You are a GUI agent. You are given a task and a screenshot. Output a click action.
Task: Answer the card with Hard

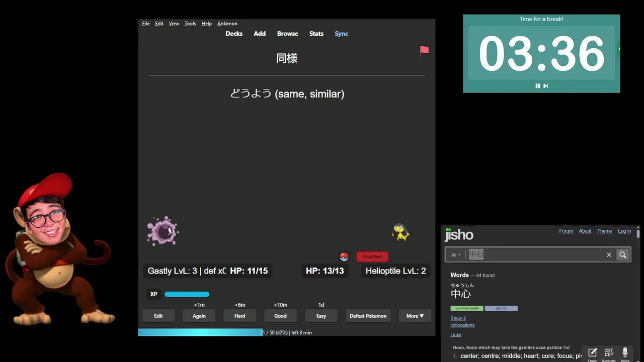240,316
